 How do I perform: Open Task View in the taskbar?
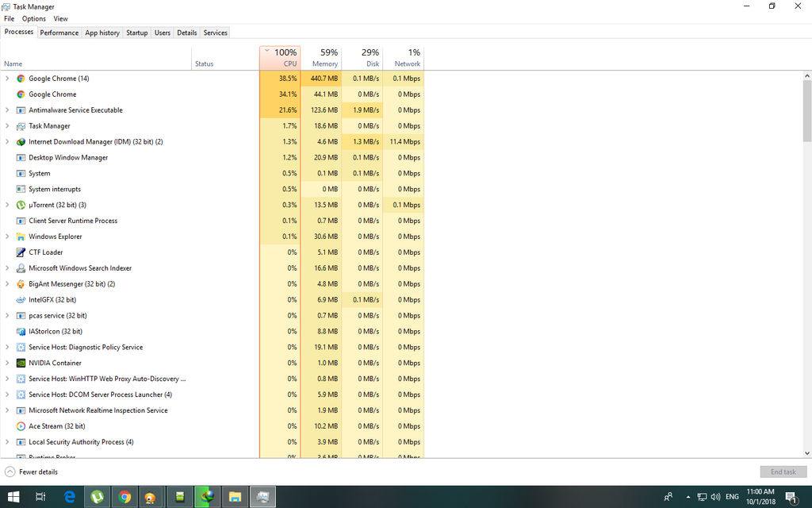(x=40, y=497)
